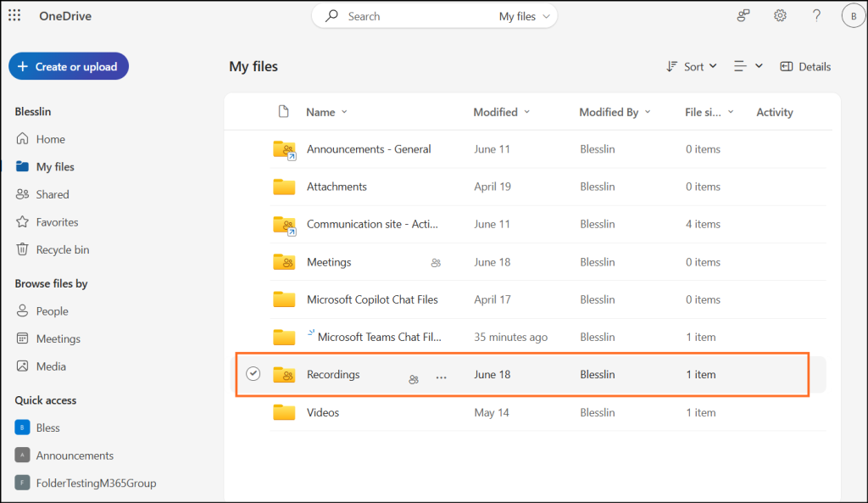Click the Media image icon
This screenshot has height=503, width=868.
coord(22,366)
